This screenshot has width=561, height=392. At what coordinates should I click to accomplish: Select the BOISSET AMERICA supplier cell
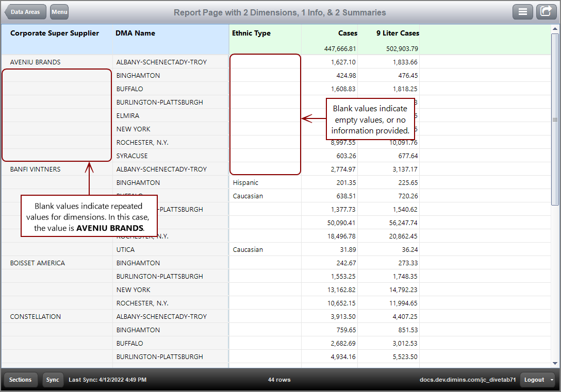[38, 263]
